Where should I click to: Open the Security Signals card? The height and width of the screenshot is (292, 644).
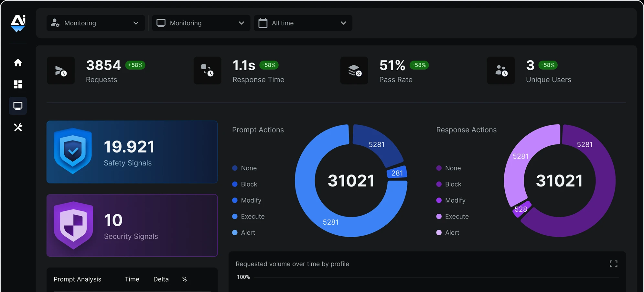[x=132, y=226]
